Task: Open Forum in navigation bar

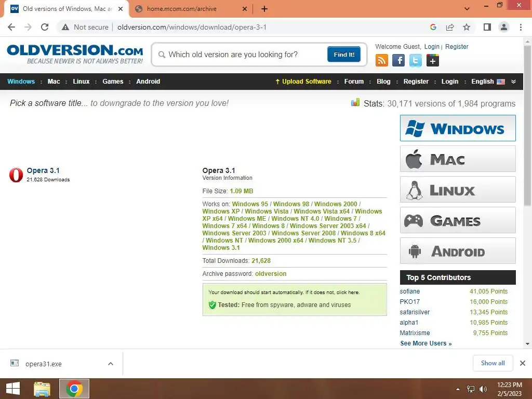Action: click(354, 82)
